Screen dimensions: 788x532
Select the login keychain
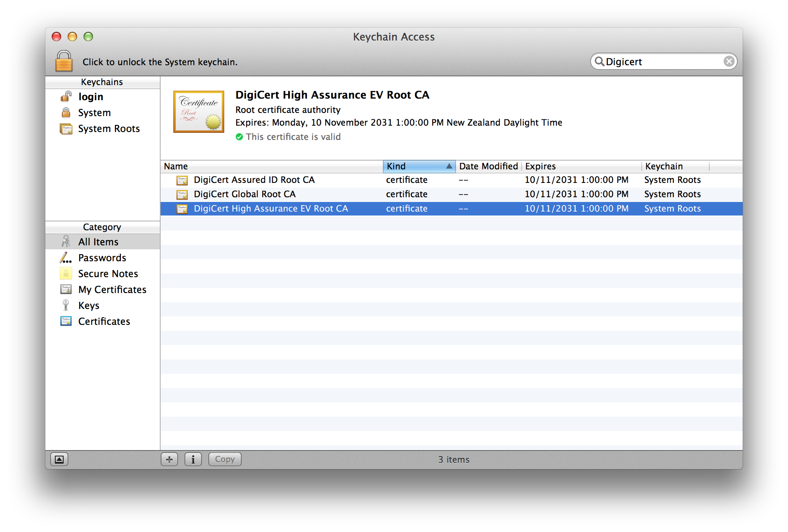tap(103, 97)
